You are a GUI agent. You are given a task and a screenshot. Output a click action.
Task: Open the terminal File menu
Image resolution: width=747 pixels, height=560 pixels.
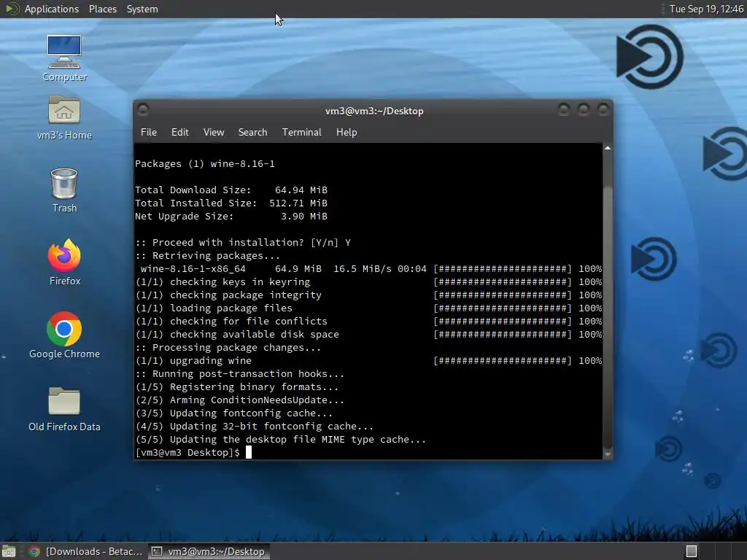149,133
